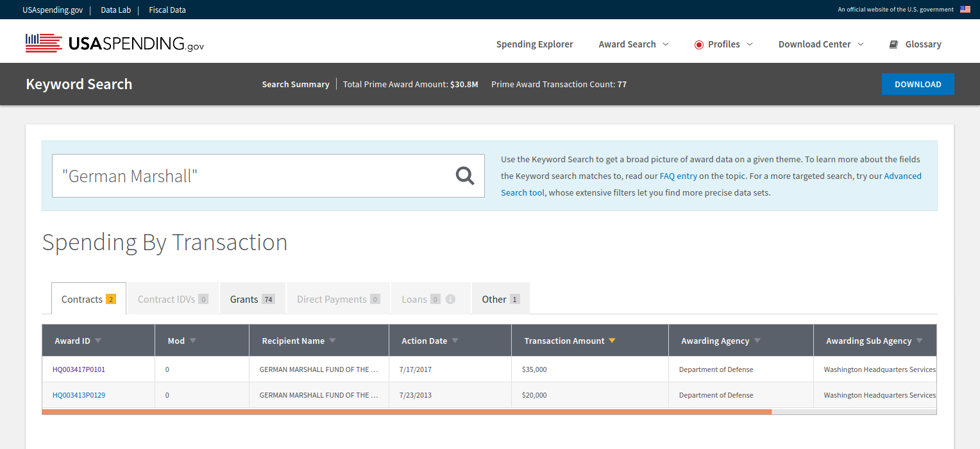The height and width of the screenshot is (449, 980).
Task: Click the magnifying glass search icon
Action: pyautogui.click(x=465, y=176)
